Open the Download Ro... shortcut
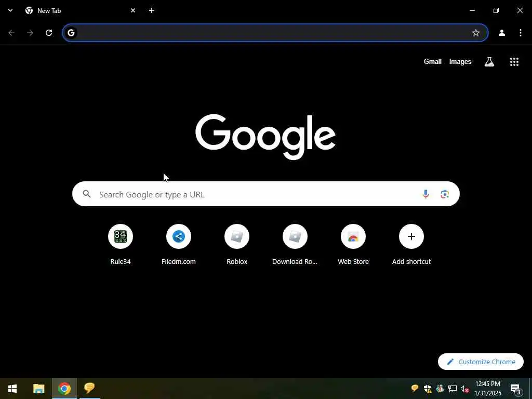 click(x=295, y=244)
